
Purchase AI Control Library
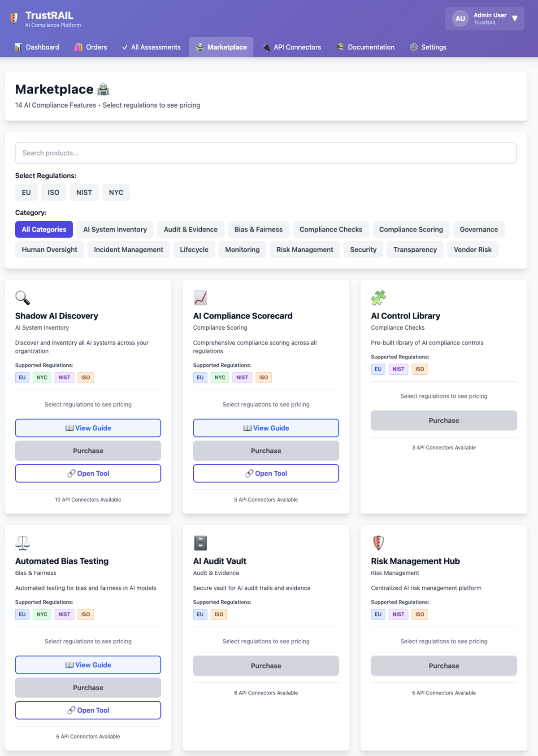[444, 420]
